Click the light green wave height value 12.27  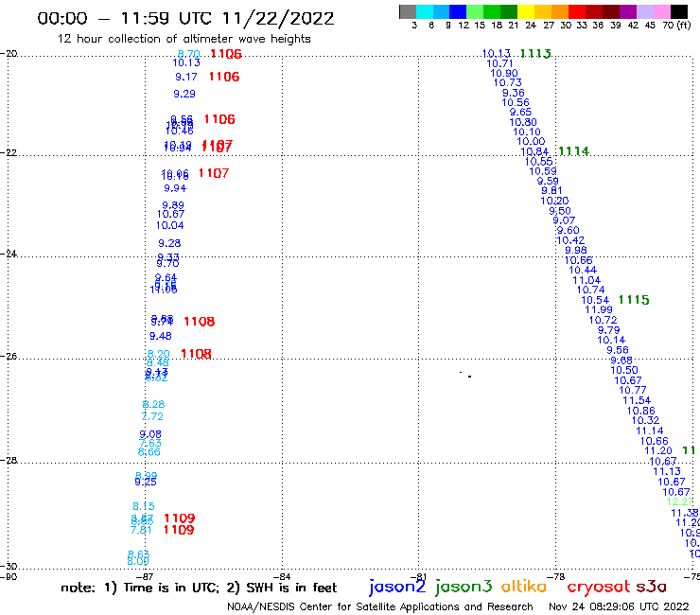pyautogui.click(x=679, y=501)
